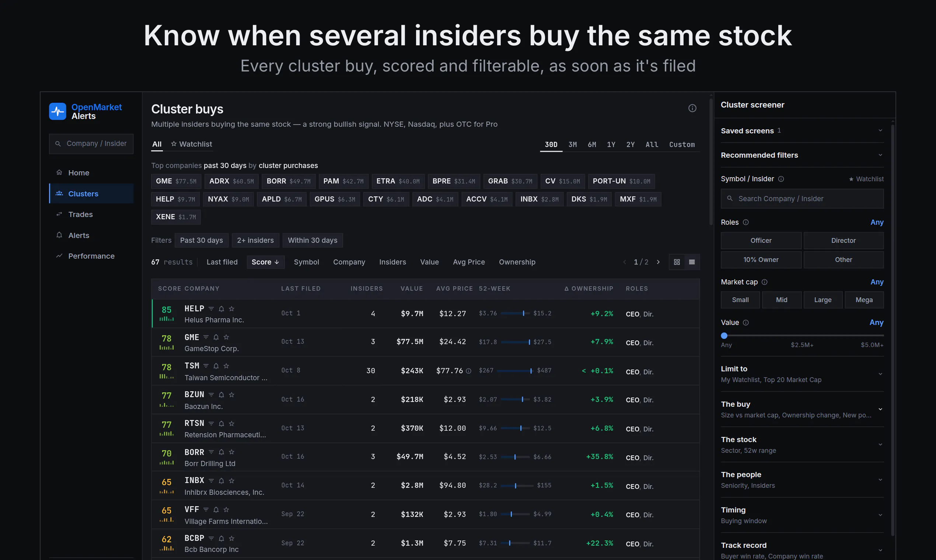Star VFF to add to watchlist
The height and width of the screenshot is (560, 936).
pyautogui.click(x=226, y=510)
